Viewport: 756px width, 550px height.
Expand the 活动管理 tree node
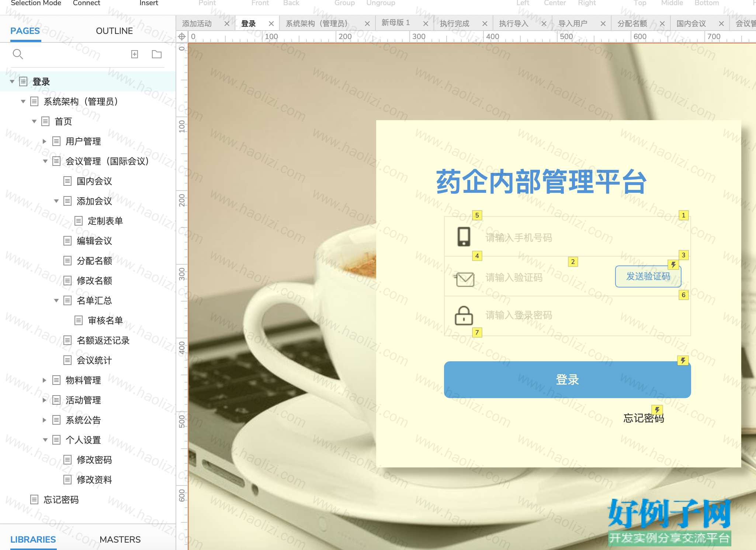click(45, 400)
